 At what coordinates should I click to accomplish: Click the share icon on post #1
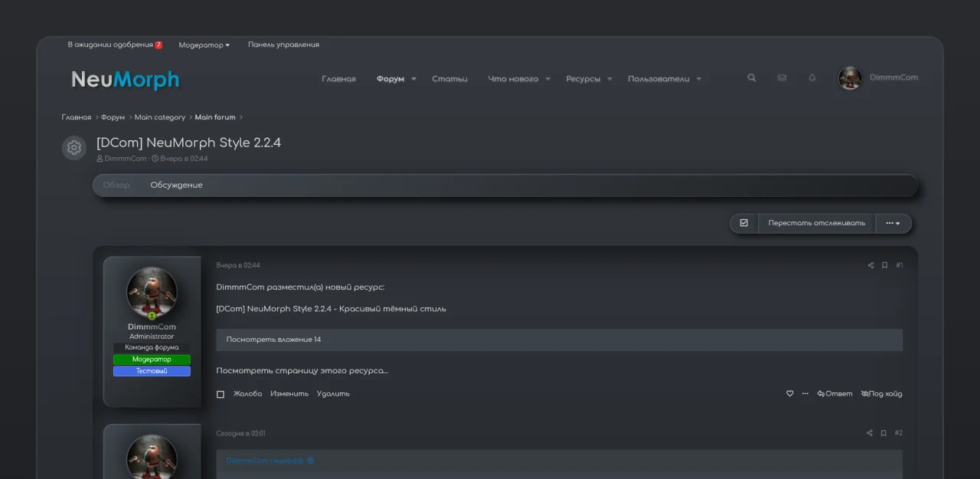(871, 265)
